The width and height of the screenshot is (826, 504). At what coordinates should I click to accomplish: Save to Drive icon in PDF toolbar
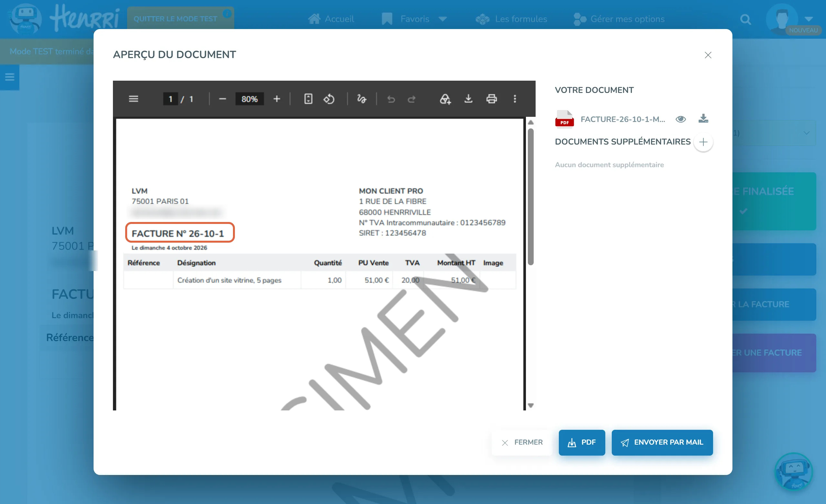pyautogui.click(x=445, y=99)
